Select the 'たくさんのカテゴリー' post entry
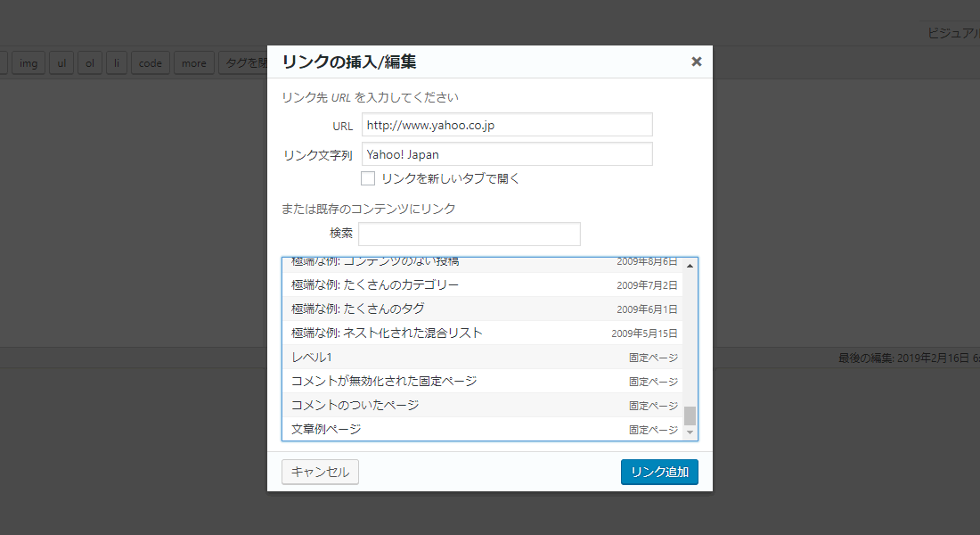This screenshot has height=535, width=980. 481,285
